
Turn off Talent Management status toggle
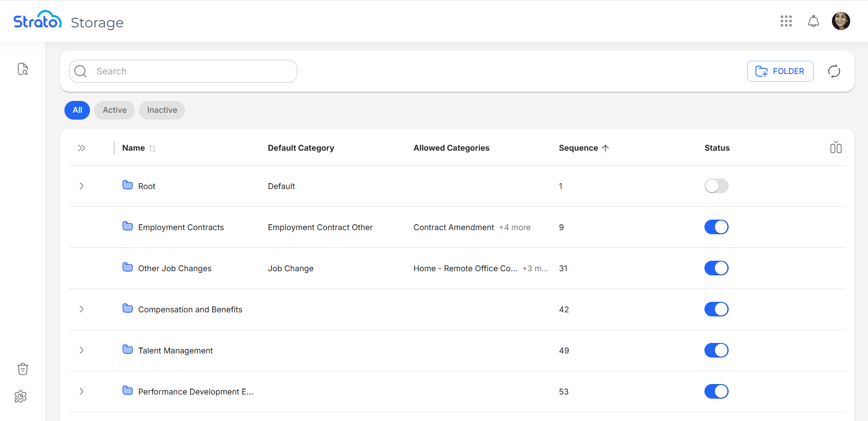click(716, 350)
